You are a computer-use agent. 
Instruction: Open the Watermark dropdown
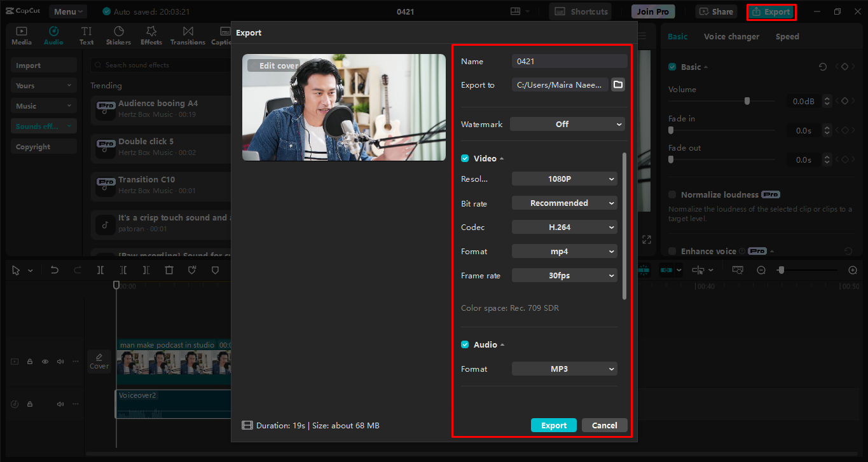567,124
